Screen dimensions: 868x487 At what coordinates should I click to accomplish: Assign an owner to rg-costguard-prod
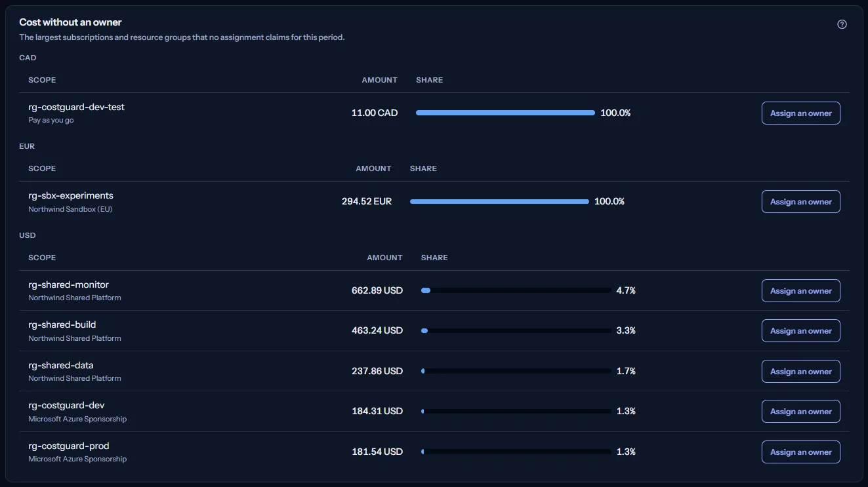click(x=801, y=452)
